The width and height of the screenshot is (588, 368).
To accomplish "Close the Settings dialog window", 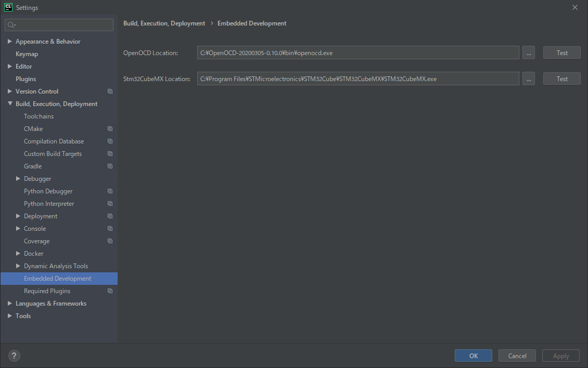I will click(575, 7).
